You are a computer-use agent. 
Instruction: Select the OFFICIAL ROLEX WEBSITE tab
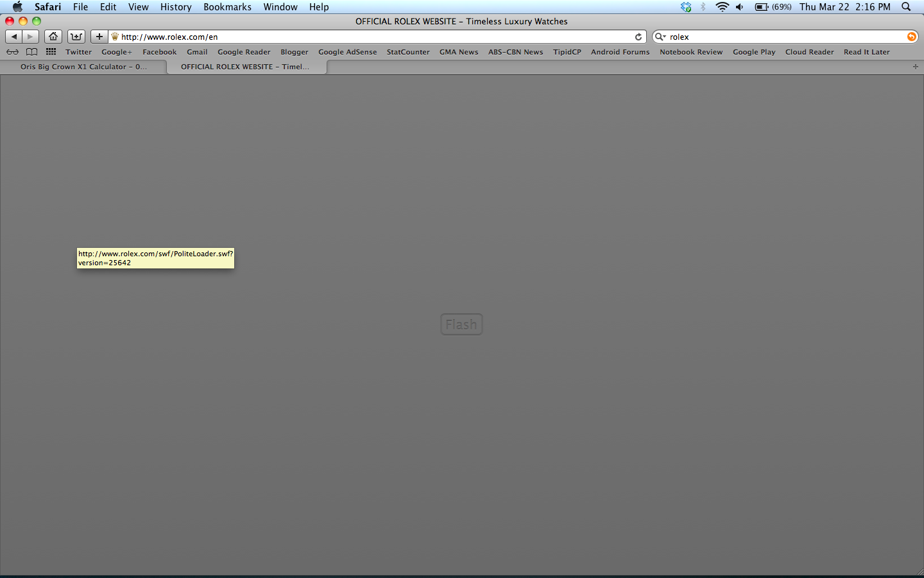(x=246, y=67)
